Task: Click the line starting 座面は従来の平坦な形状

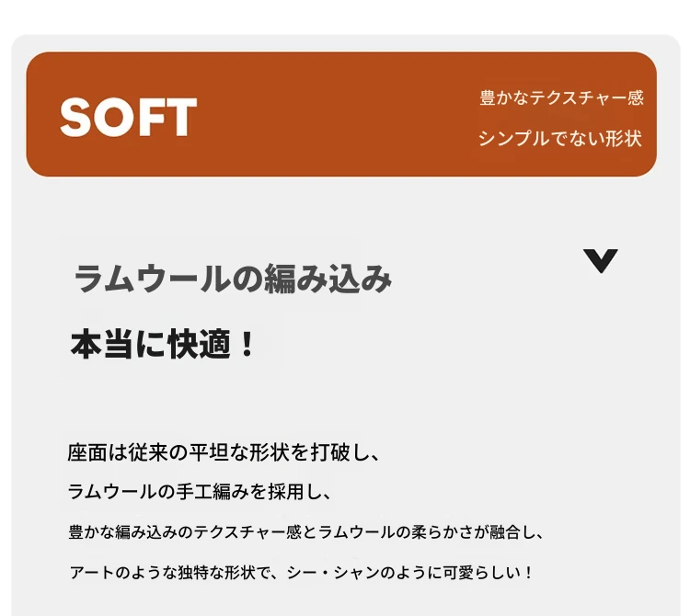Action: tap(224, 452)
